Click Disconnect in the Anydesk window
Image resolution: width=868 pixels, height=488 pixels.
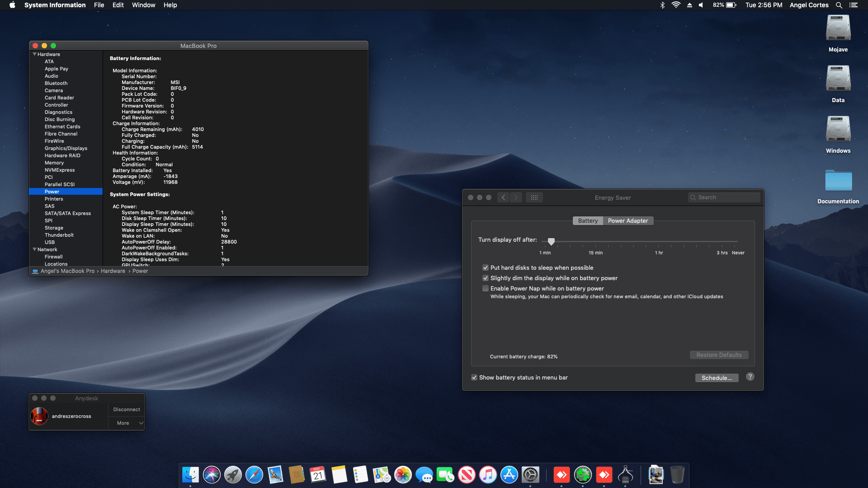(x=127, y=409)
